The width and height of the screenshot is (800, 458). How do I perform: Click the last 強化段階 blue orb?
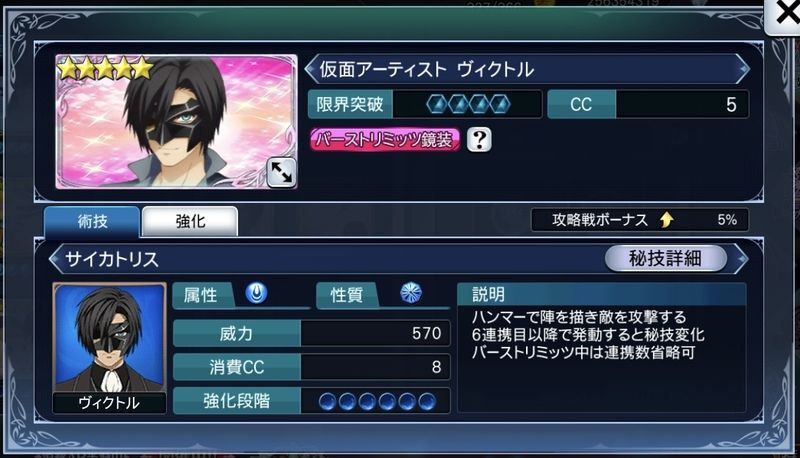(427, 401)
